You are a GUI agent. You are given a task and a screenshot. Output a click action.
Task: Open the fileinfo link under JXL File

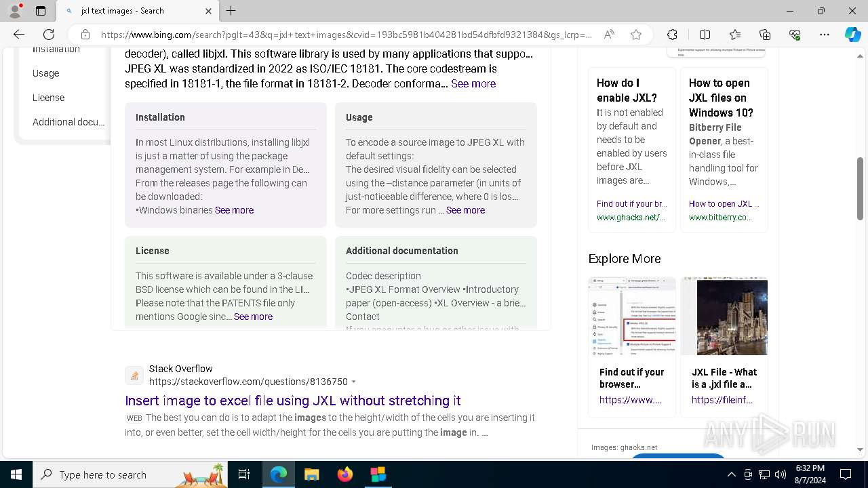[722, 400]
